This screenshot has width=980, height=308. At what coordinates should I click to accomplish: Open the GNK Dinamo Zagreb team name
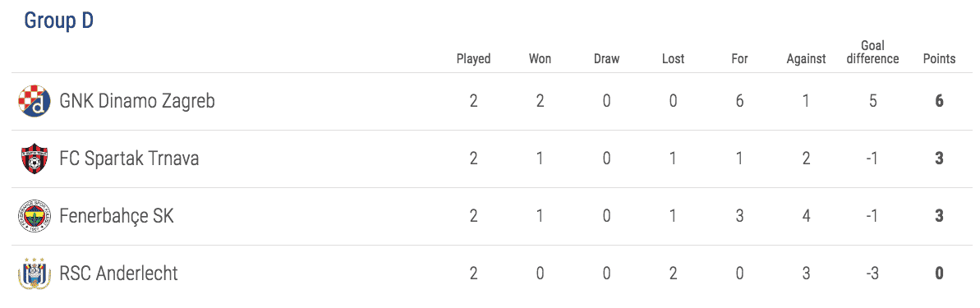pos(137,101)
